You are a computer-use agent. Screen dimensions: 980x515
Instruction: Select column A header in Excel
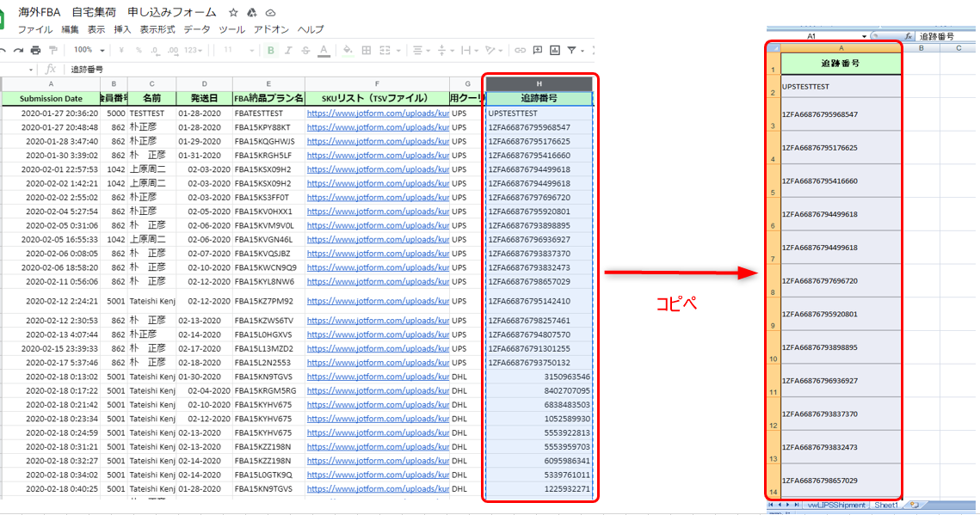(x=841, y=48)
